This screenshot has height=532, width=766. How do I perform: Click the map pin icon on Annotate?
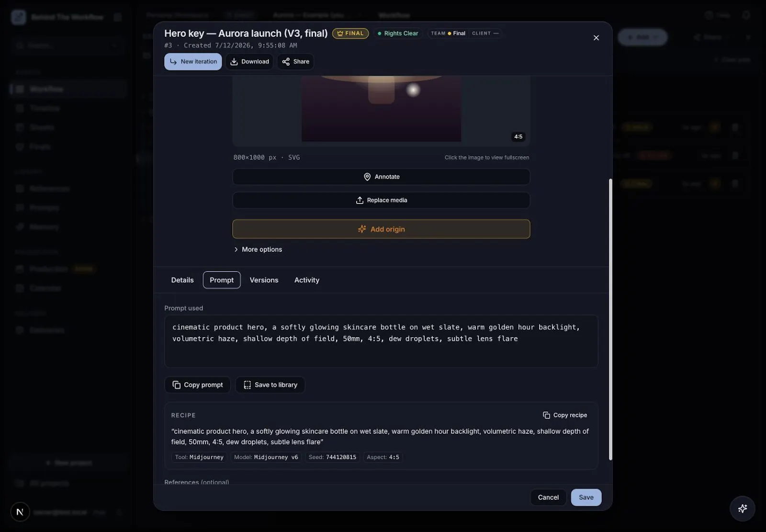[x=367, y=177]
